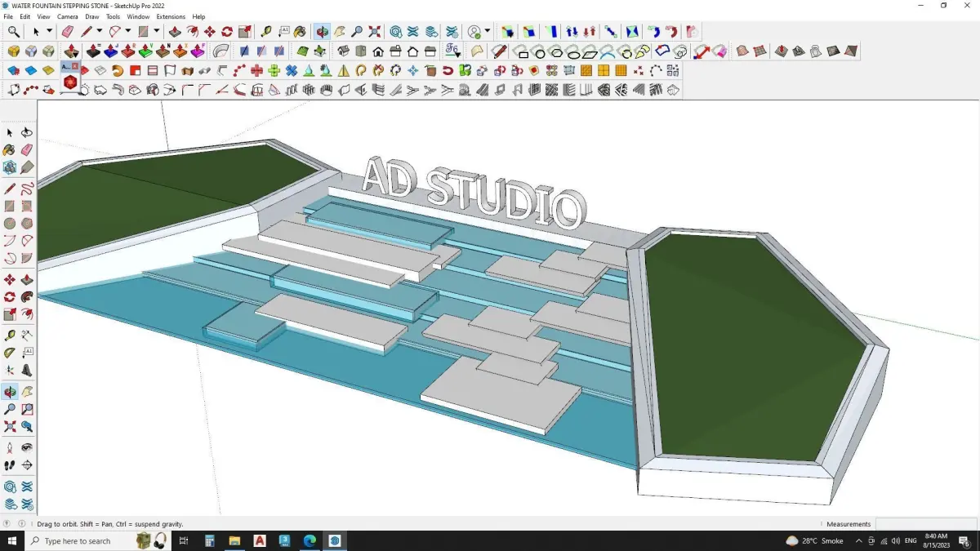Open the Extension Warehouse
Screen dimensions: 980x551
[x=413, y=32]
